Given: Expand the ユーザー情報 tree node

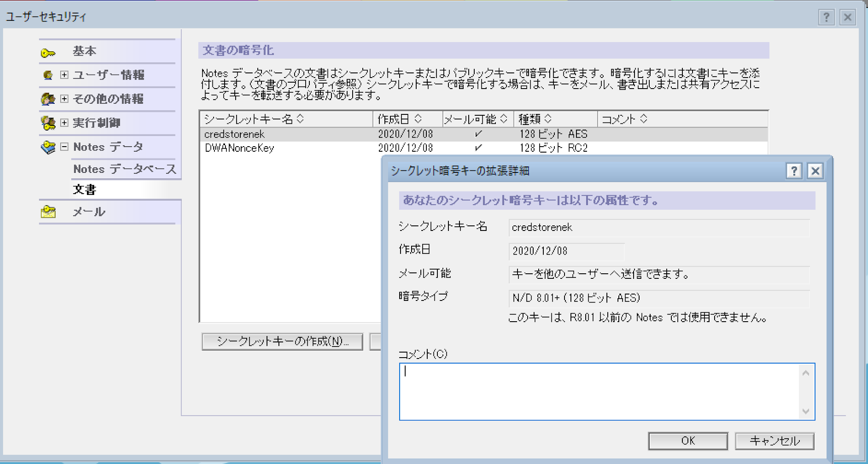Looking at the screenshot, I should (64, 75).
